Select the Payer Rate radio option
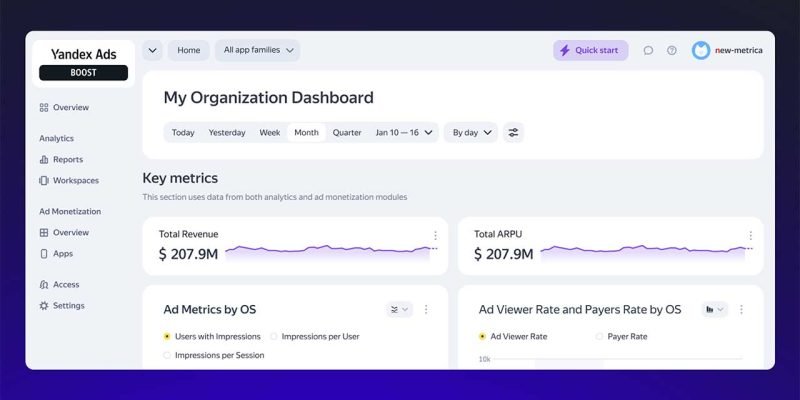 (x=600, y=337)
